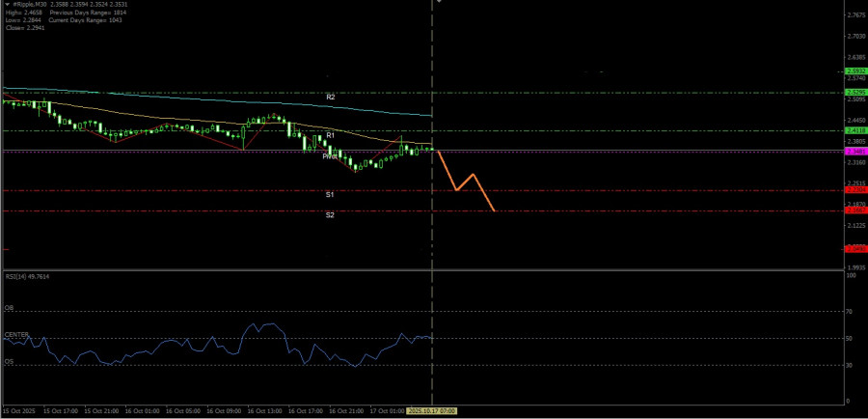Click the S2 support level label
868x419 pixels.
coord(330,215)
